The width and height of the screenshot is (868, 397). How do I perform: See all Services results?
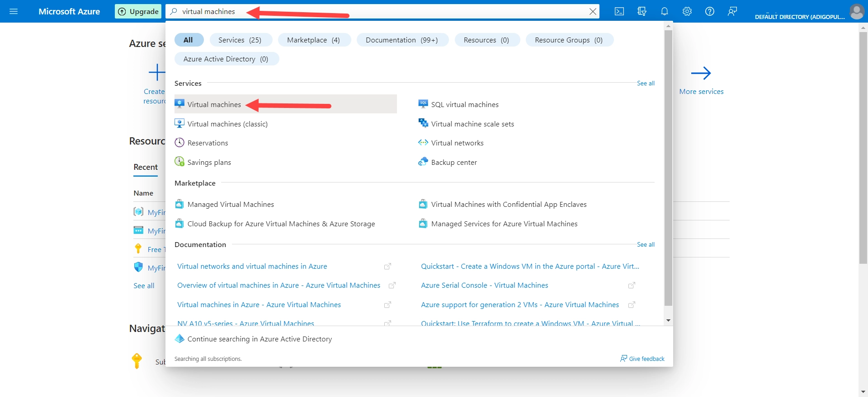click(x=646, y=83)
